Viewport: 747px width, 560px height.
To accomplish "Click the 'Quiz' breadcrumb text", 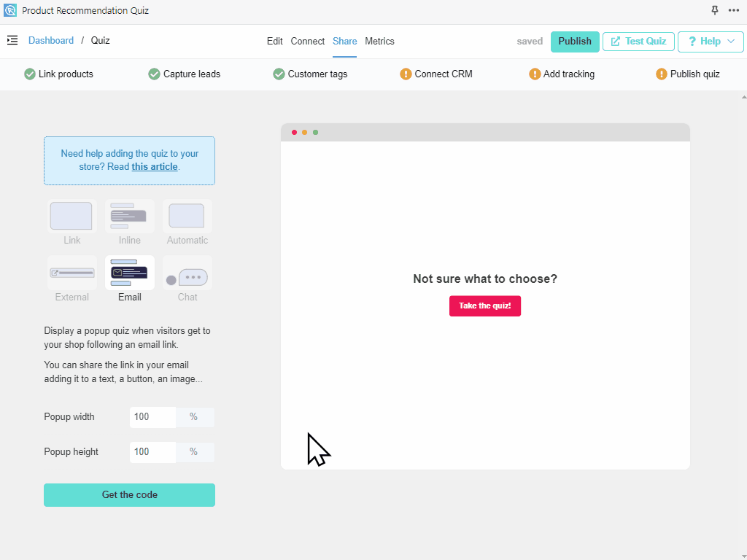I will 101,41.
